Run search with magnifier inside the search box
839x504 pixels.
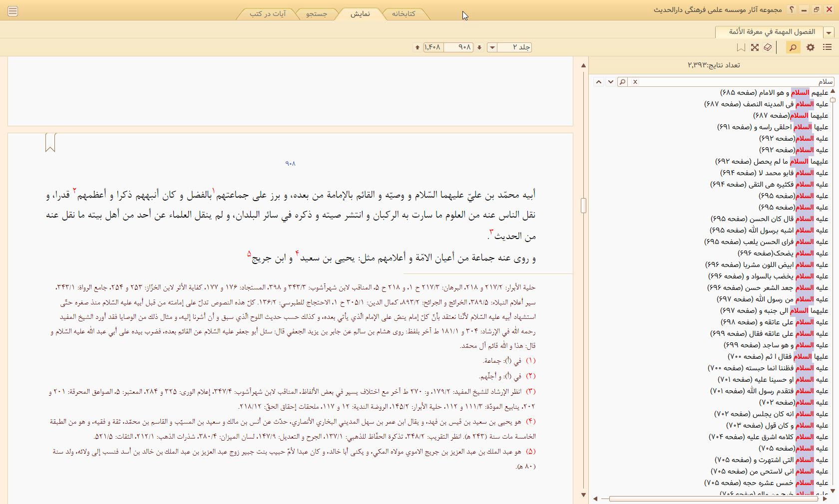pyautogui.click(x=622, y=82)
